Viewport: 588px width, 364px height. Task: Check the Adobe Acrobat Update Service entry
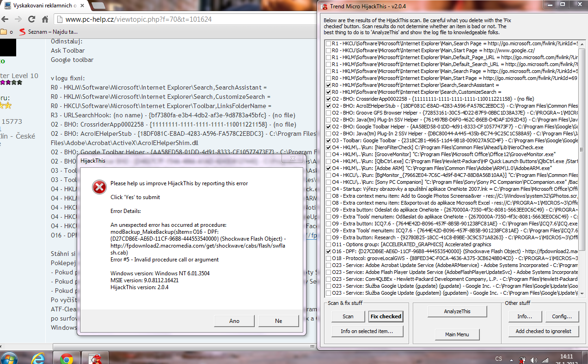pos(328,265)
